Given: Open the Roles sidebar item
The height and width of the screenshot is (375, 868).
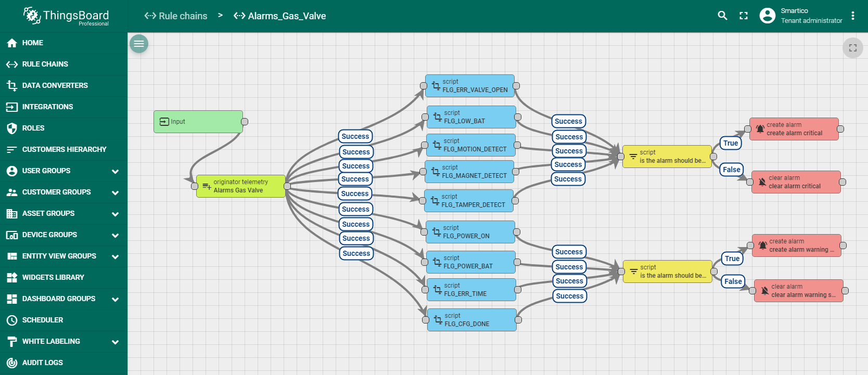Looking at the screenshot, I should pos(33,128).
